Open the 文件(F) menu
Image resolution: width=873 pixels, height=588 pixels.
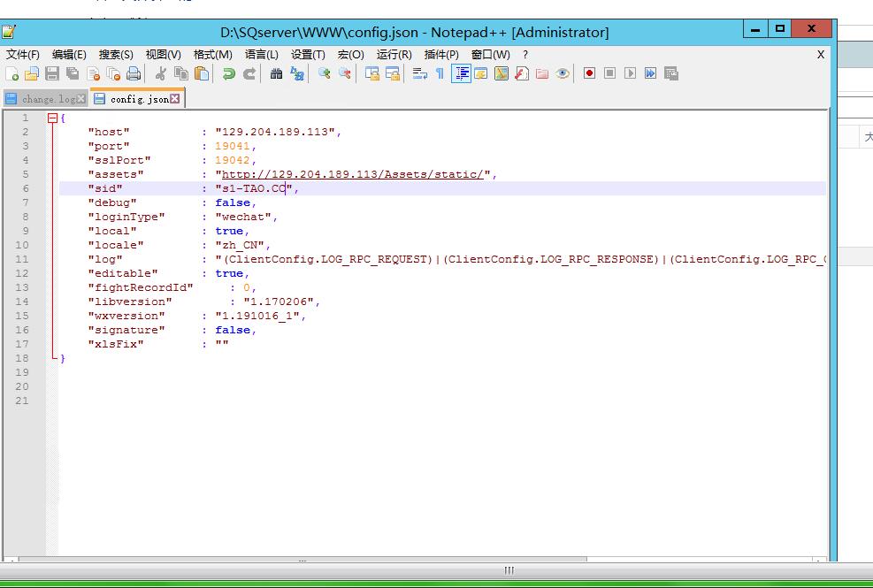point(23,54)
